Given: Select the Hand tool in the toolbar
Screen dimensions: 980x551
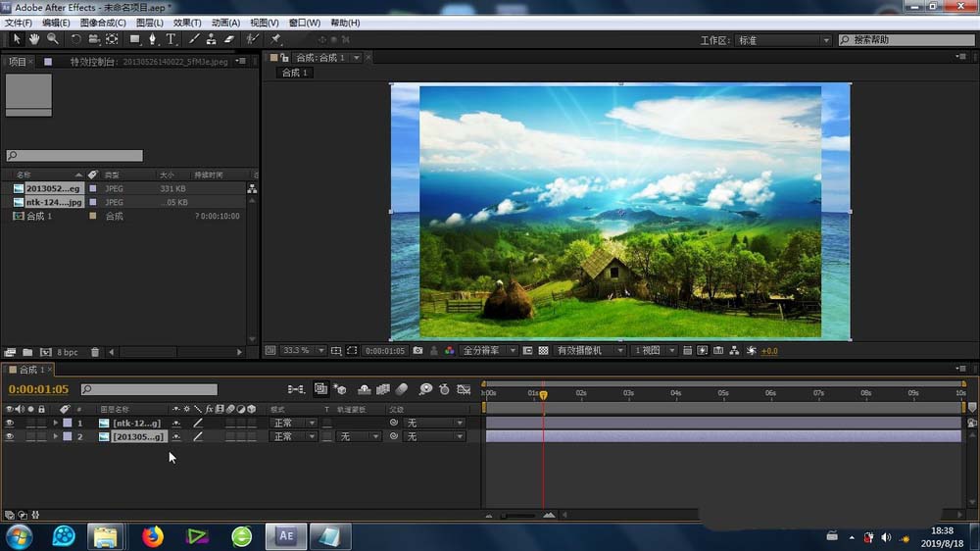Looking at the screenshot, I should click(x=34, y=39).
